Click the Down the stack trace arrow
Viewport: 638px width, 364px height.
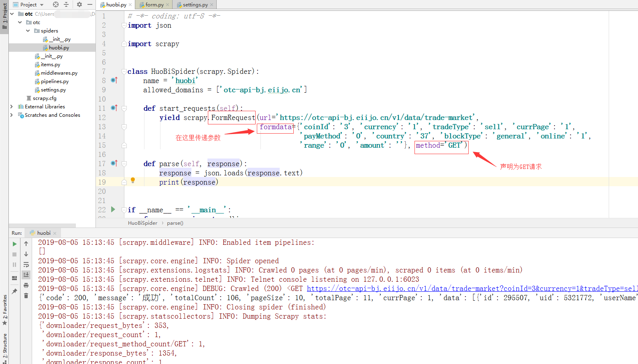[26, 254]
